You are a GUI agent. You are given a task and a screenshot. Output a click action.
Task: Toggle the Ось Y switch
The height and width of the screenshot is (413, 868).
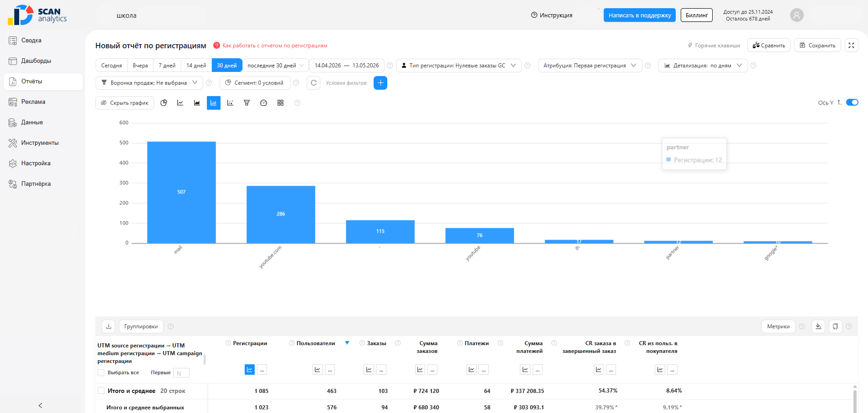[852, 102]
